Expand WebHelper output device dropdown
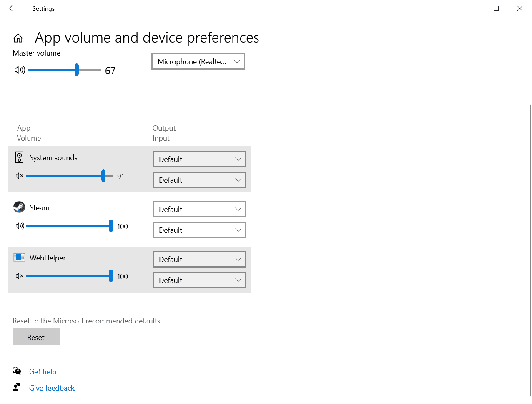 pyautogui.click(x=199, y=259)
